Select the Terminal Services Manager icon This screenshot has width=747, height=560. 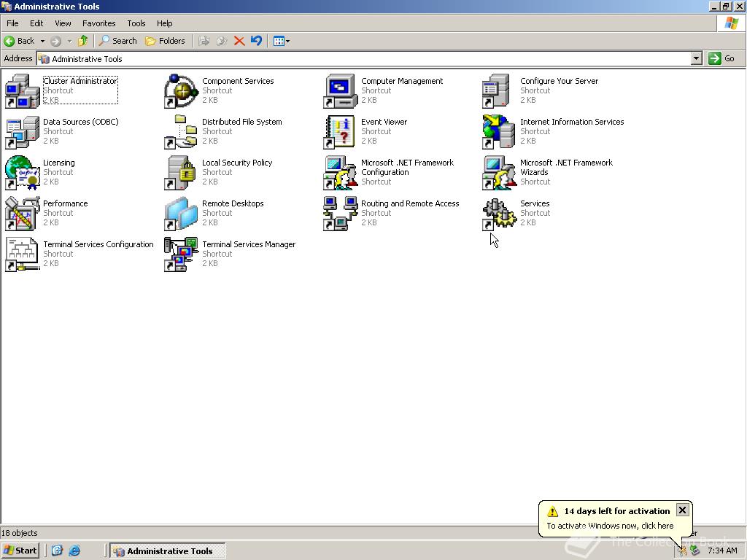[181, 254]
